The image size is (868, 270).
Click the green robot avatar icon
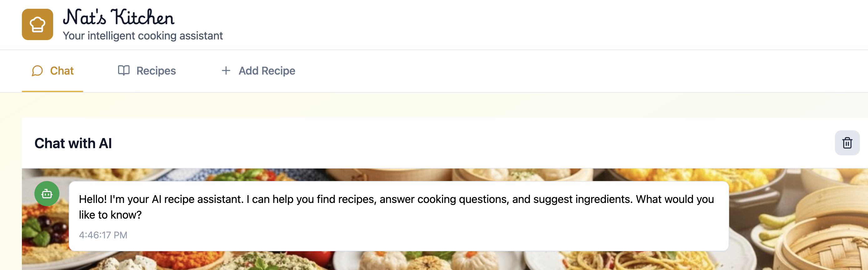point(47,194)
